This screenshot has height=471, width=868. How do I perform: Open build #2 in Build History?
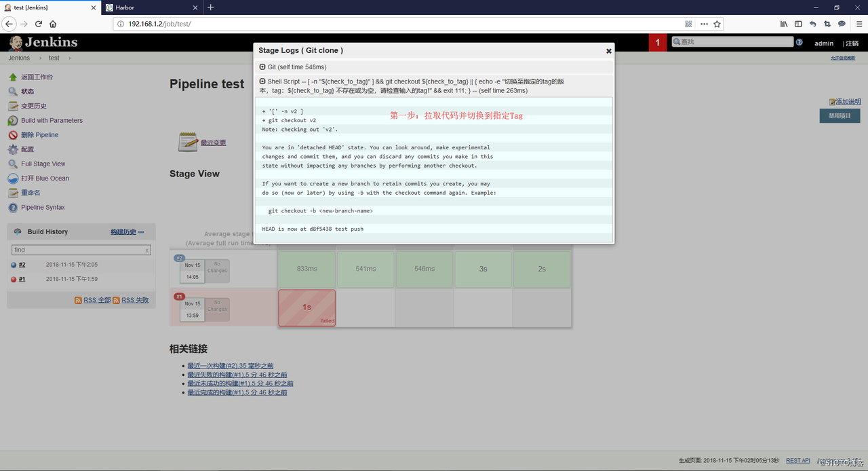(22, 265)
